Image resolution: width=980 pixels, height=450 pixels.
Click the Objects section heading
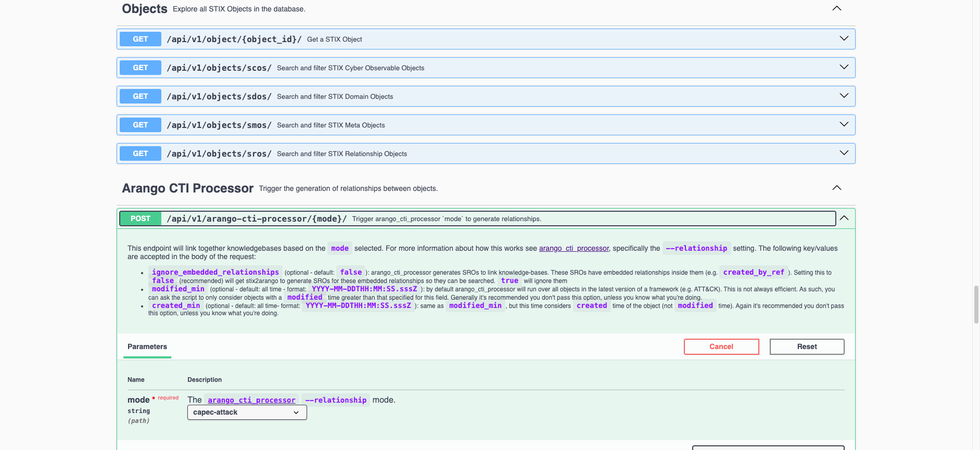pos(145,9)
